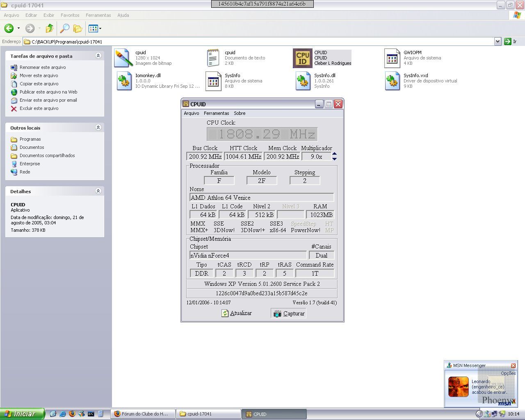The width and height of the screenshot is (525, 420).
Task: Select the GWIOPM system file icon
Action: tap(393, 58)
